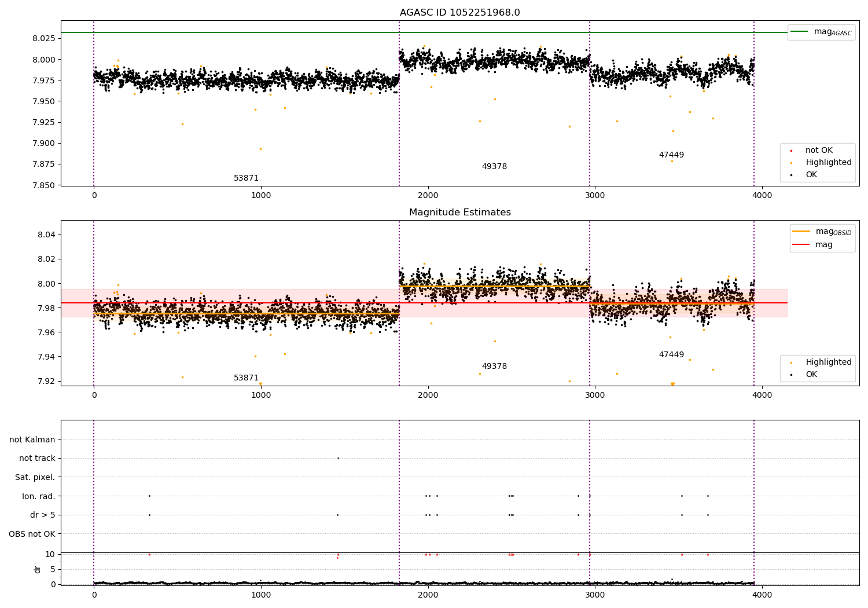
Task: Select the "not Kalman" row label
Action: [x=32, y=439]
